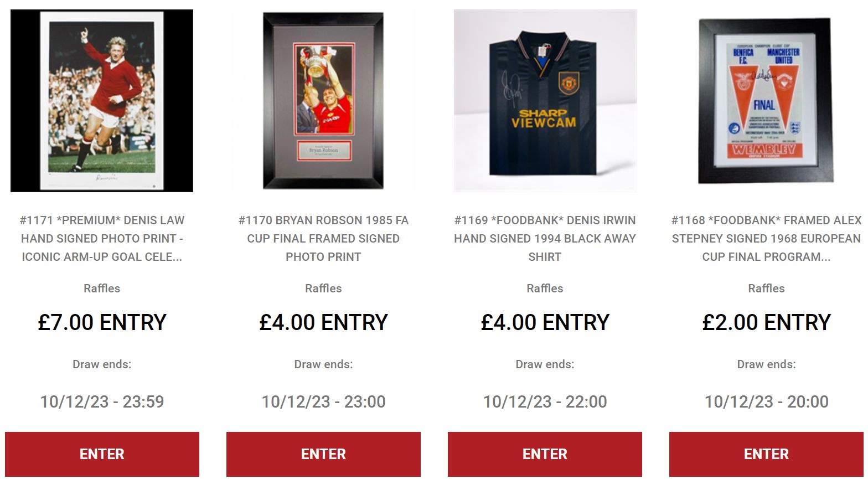
Task: Select Raffles category under Denis Irwin item
Action: click(x=545, y=289)
